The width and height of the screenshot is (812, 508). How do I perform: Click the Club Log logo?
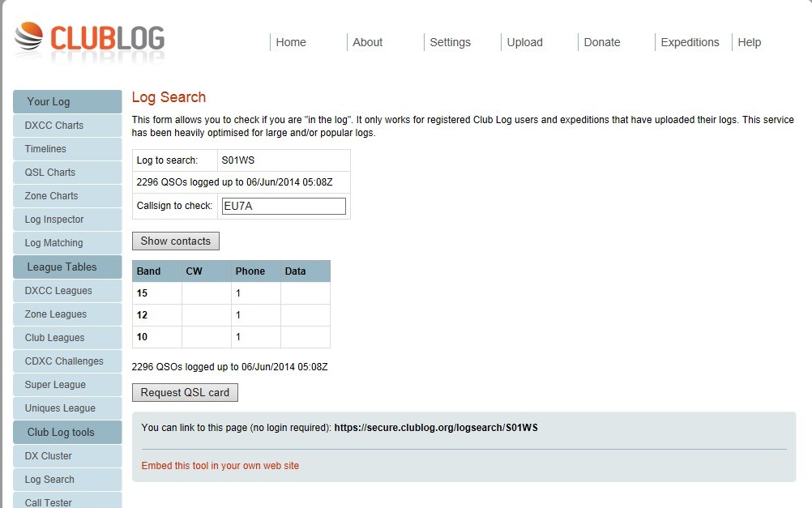[x=89, y=41]
